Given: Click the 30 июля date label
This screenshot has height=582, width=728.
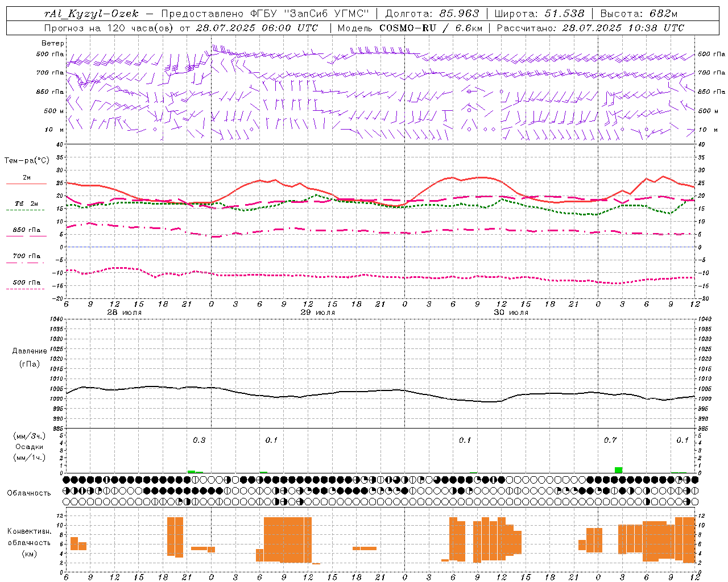Looking at the screenshot, I should click(x=511, y=313).
